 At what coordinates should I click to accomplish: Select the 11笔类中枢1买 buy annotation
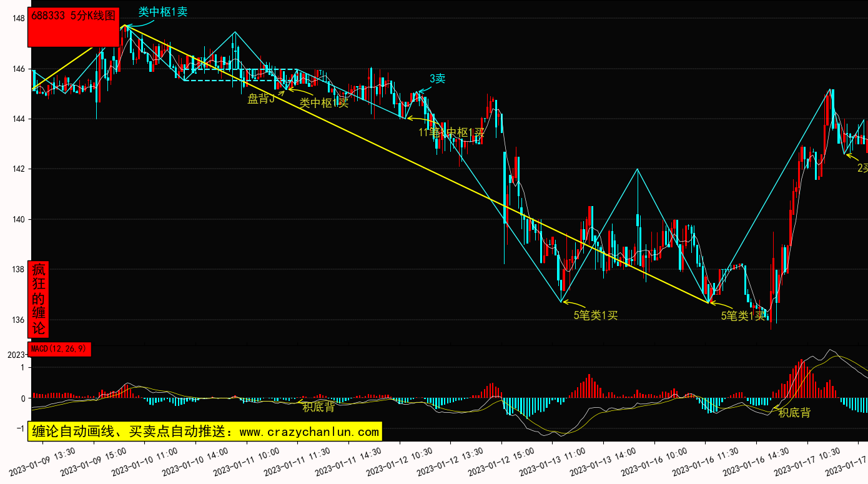click(451, 132)
